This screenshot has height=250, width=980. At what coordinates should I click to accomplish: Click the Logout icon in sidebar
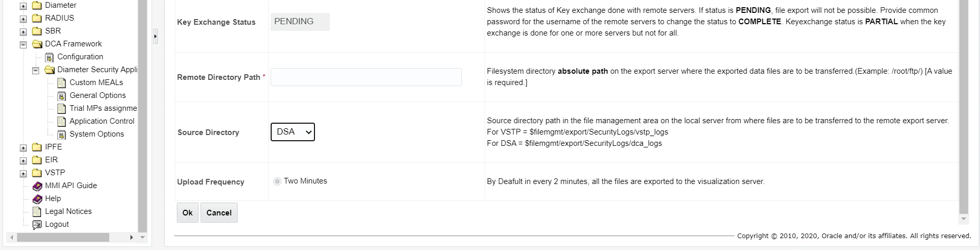(37, 224)
